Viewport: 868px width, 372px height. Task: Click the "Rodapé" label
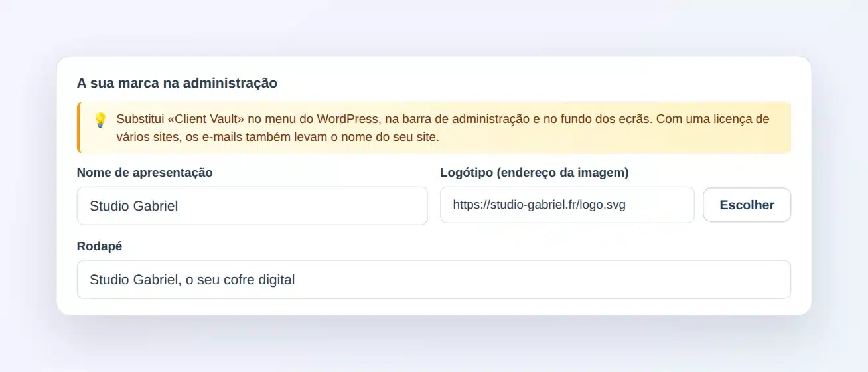pyautogui.click(x=100, y=246)
